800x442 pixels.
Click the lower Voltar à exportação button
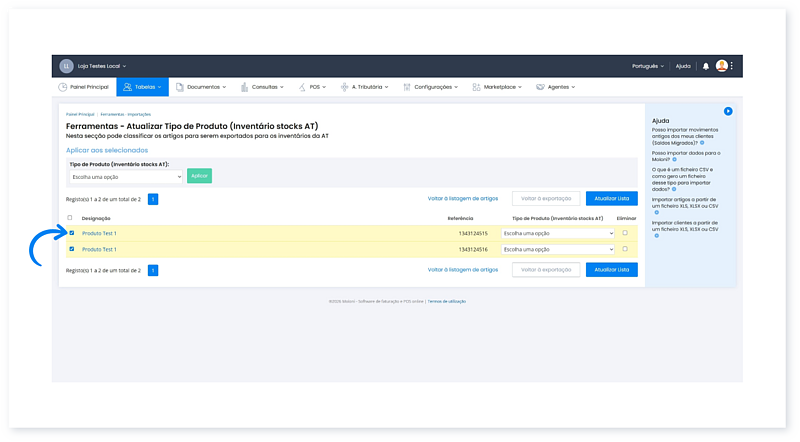click(x=546, y=269)
